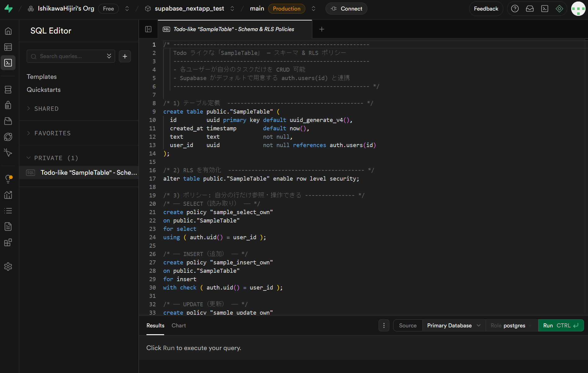Select the SQL Editor sidebar icon

(x=8, y=63)
